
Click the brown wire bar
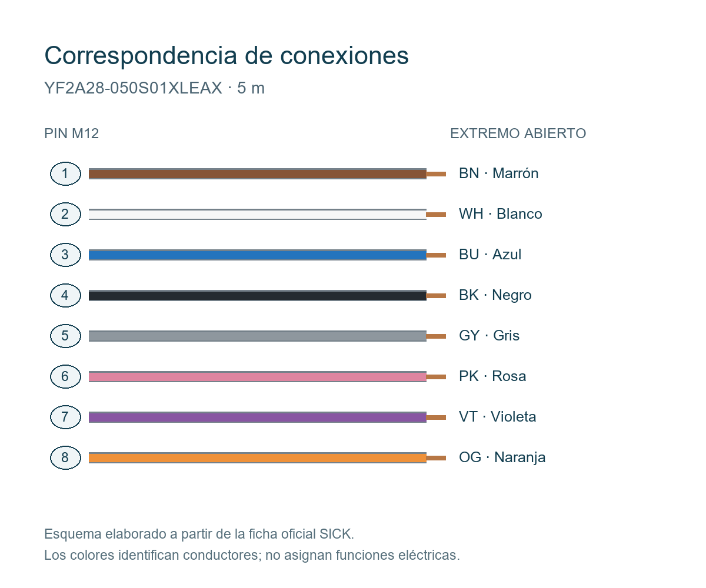tap(258, 173)
